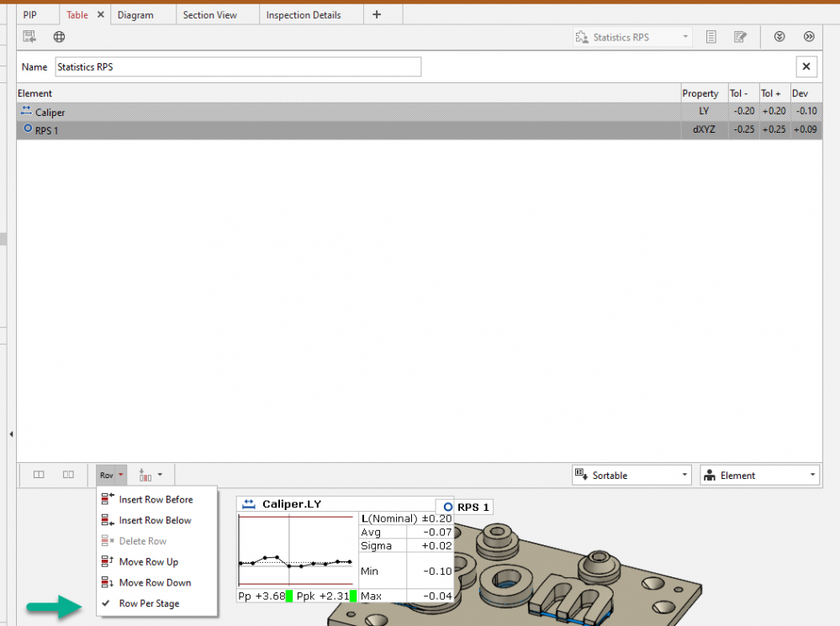Click the Name field containing Statistics RPS
This screenshot has width=840, height=626.
point(238,67)
